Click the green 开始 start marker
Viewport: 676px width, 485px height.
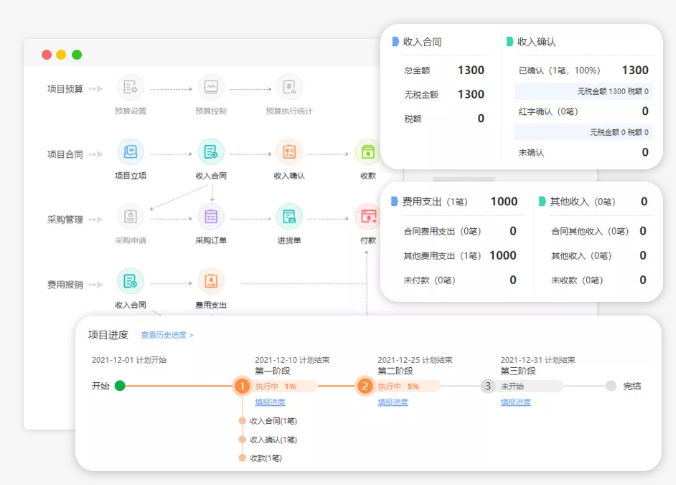click(x=120, y=386)
